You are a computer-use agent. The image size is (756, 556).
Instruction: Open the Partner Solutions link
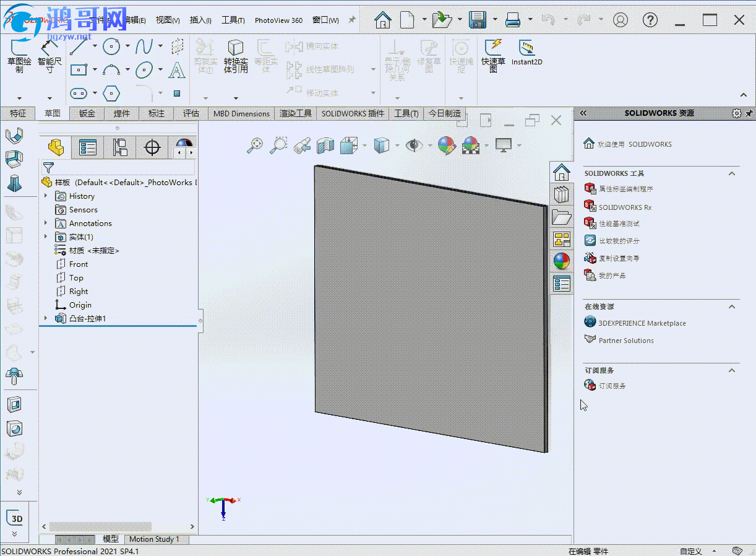626,341
